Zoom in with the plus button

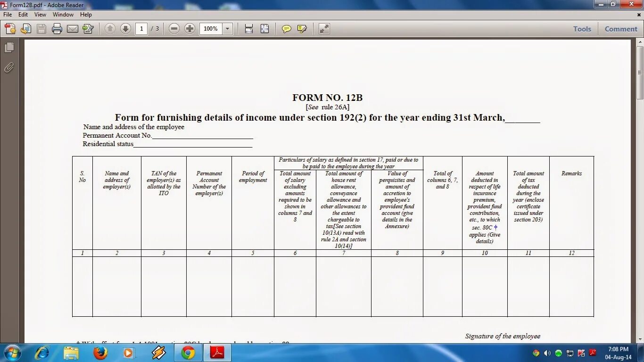tap(190, 29)
